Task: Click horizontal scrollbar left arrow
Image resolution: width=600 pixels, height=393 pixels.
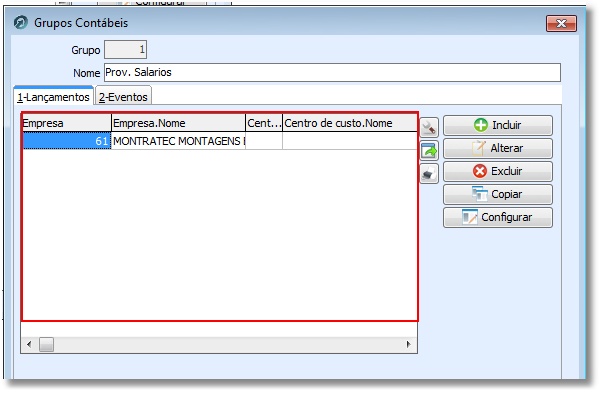Action: tap(29, 344)
